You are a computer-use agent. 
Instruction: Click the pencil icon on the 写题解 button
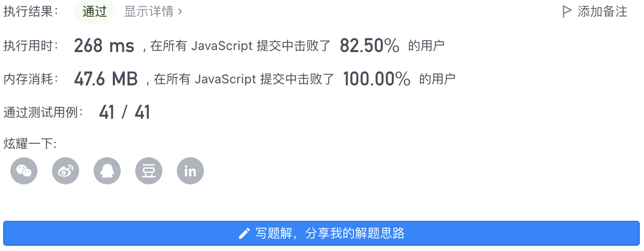[244, 233]
